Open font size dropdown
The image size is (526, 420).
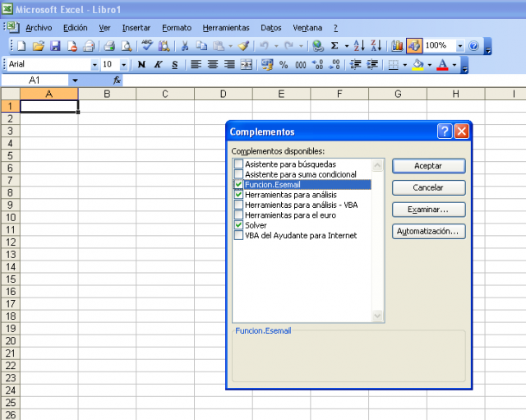(124, 64)
